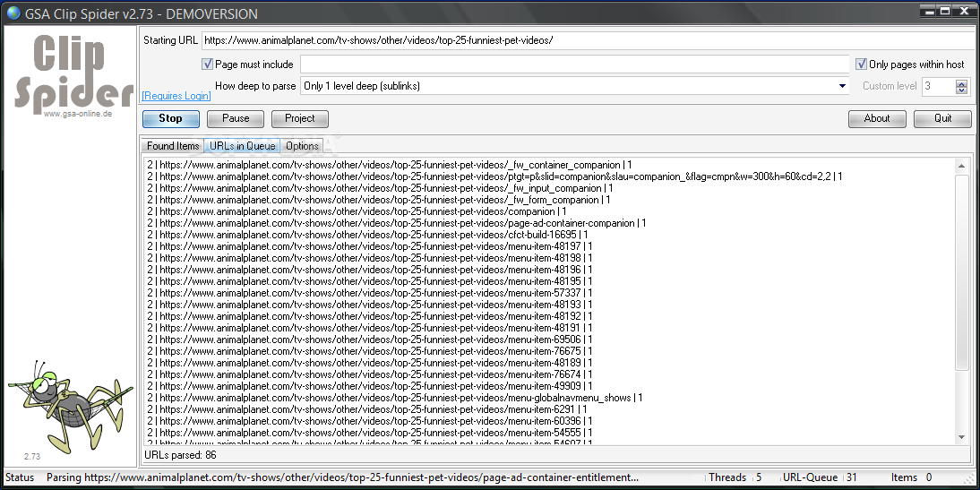The image size is (980, 490).
Task: Toggle Only pages within host checkbox
Action: point(861,64)
